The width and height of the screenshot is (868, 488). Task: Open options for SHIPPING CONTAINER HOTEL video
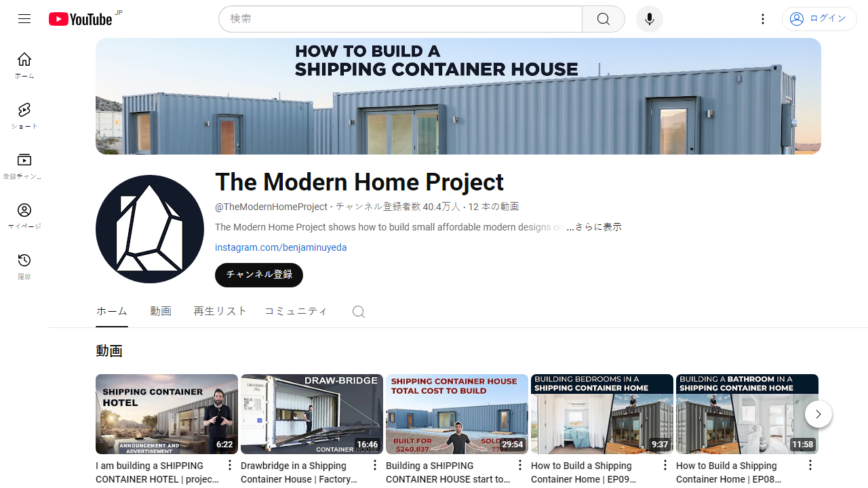pyautogui.click(x=229, y=465)
